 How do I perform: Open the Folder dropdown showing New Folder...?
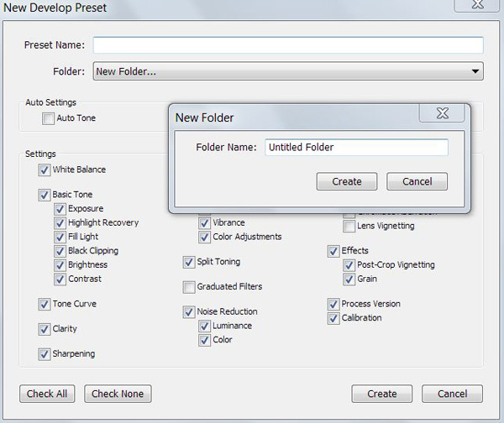[288, 71]
